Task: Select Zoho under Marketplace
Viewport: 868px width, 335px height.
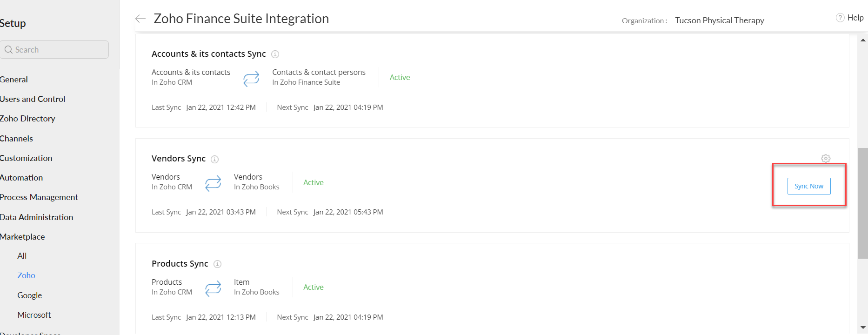Action: pyautogui.click(x=27, y=275)
